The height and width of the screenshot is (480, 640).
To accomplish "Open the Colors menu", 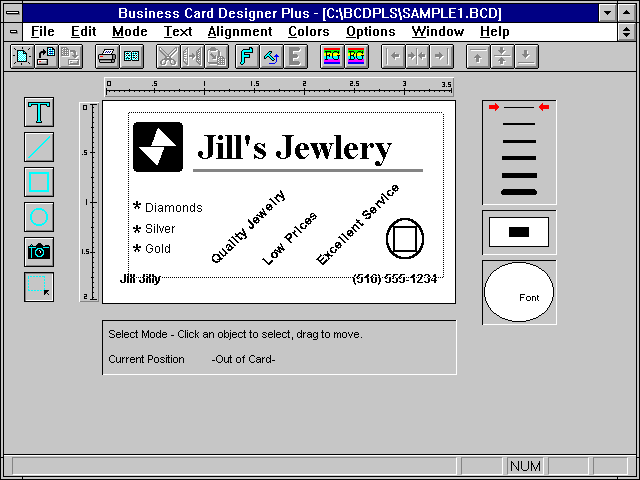I will click(308, 32).
